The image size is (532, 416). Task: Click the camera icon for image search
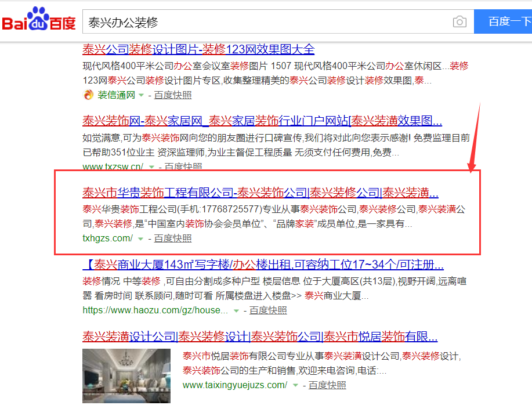[x=459, y=21]
